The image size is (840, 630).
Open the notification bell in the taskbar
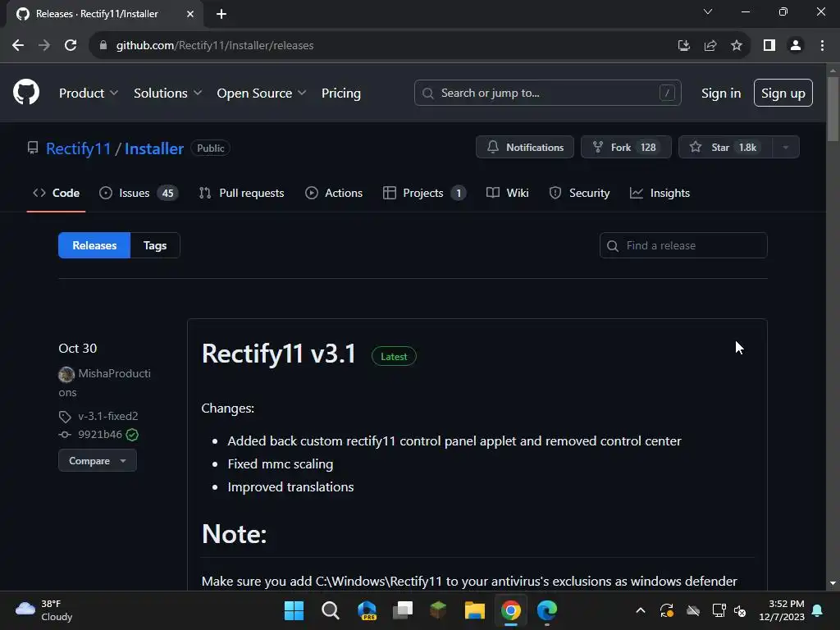point(818,610)
